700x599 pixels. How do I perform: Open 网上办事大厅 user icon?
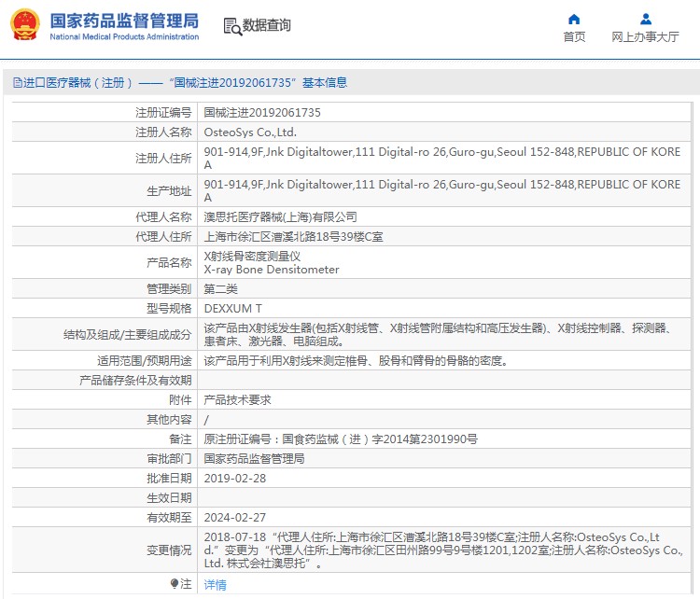coord(645,20)
